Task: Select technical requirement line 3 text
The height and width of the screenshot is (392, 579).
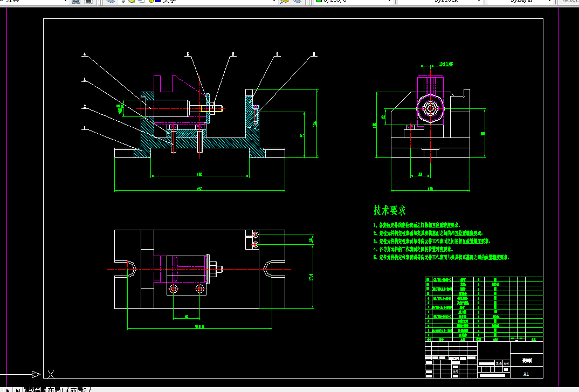Action: pyautogui.click(x=432, y=241)
